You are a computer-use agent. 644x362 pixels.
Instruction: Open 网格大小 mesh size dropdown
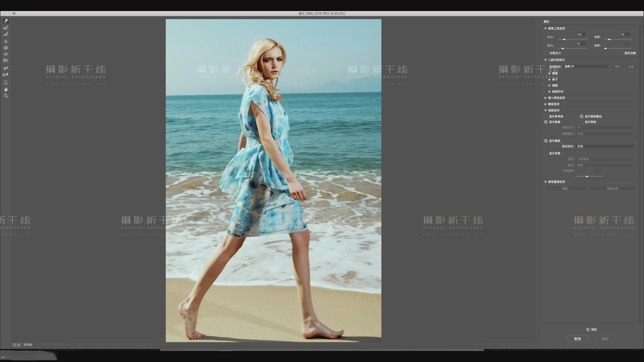tap(606, 127)
